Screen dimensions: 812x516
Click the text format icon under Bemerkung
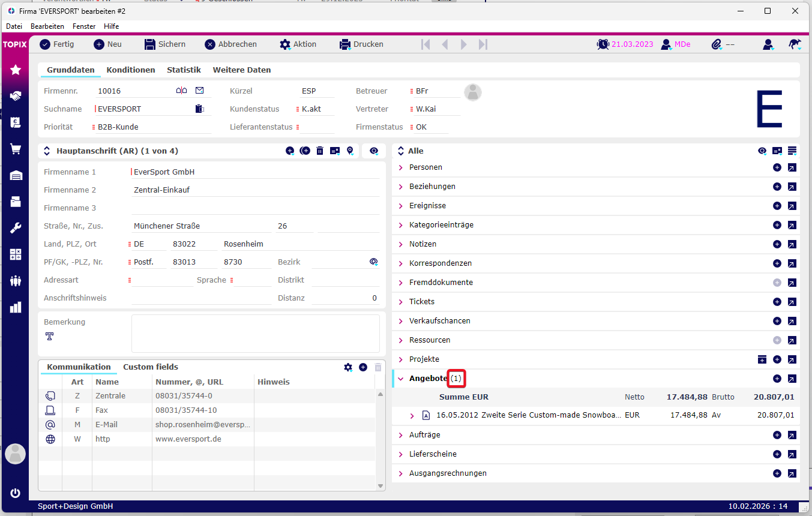(50, 337)
